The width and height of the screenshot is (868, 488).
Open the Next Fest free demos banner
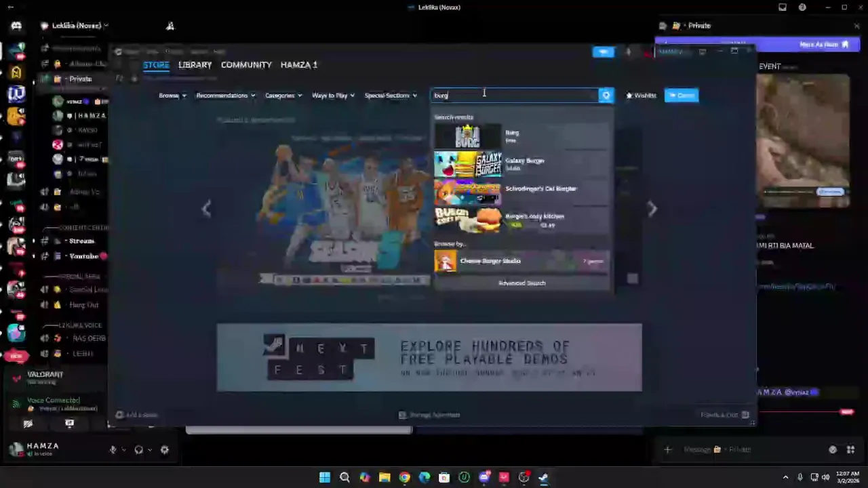[429, 357]
